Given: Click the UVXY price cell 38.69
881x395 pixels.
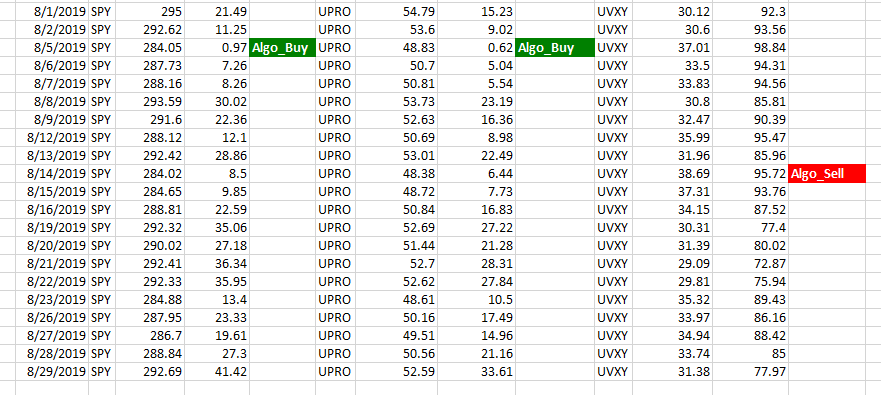Looking at the screenshot, I should pos(672,174).
